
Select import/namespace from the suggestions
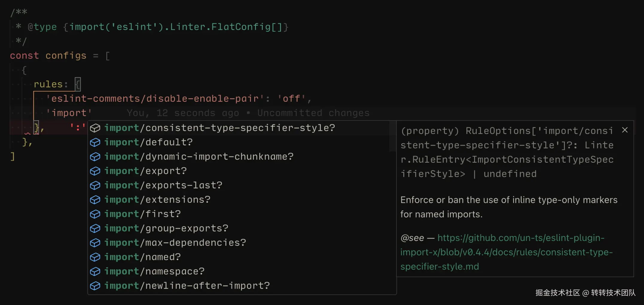tap(154, 271)
